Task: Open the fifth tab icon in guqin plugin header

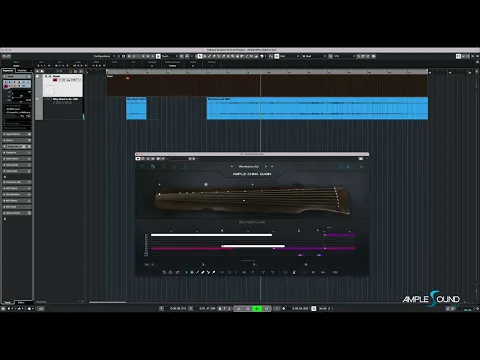Action: click(x=185, y=166)
